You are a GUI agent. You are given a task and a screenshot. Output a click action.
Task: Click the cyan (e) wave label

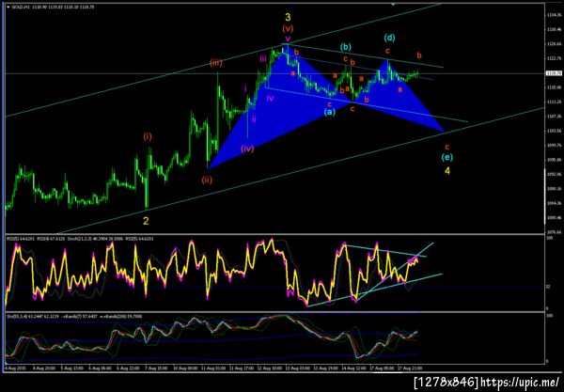click(447, 157)
